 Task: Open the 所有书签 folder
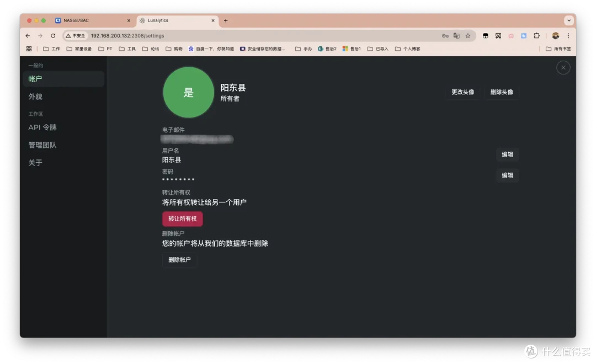coord(558,49)
